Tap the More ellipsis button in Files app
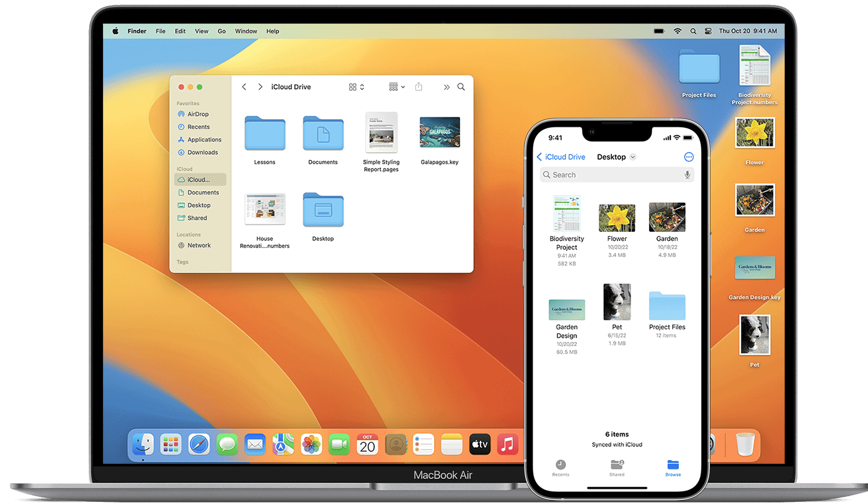 pyautogui.click(x=688, y=157)
